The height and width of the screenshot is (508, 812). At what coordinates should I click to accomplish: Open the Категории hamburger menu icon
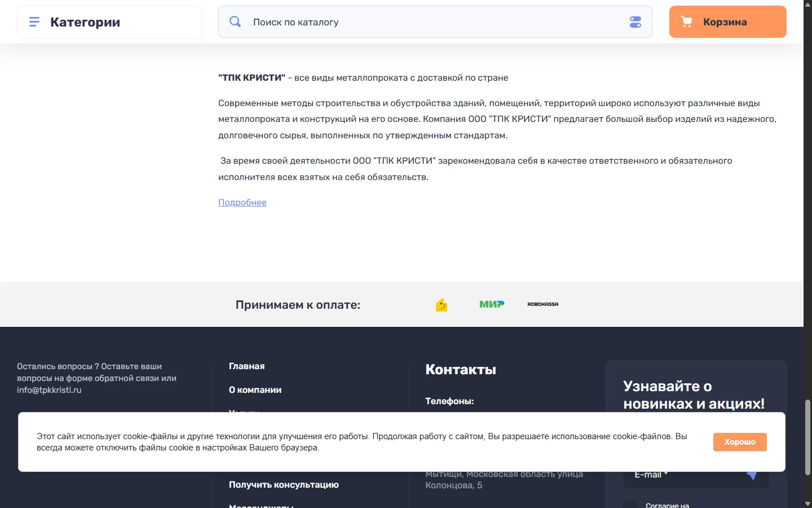(34, 22)
